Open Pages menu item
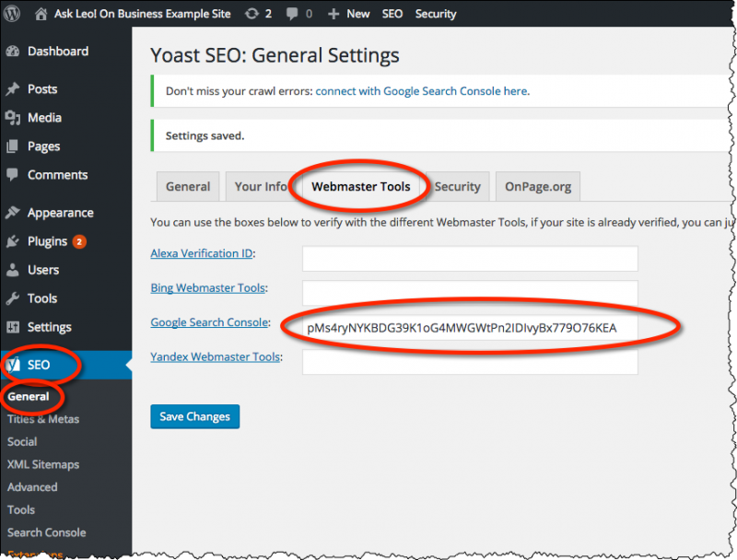Screen dimensions: 737x560 (x=43, y=146)
